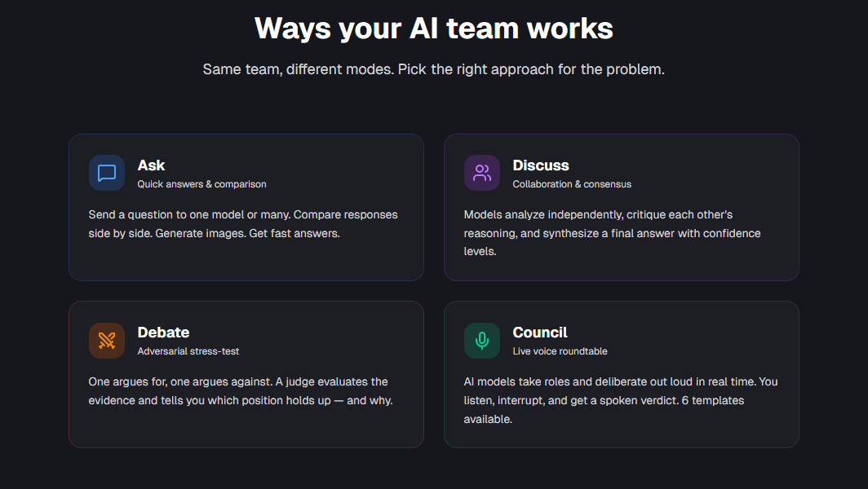Click the green icon badge on the Council card

point(482,340)
